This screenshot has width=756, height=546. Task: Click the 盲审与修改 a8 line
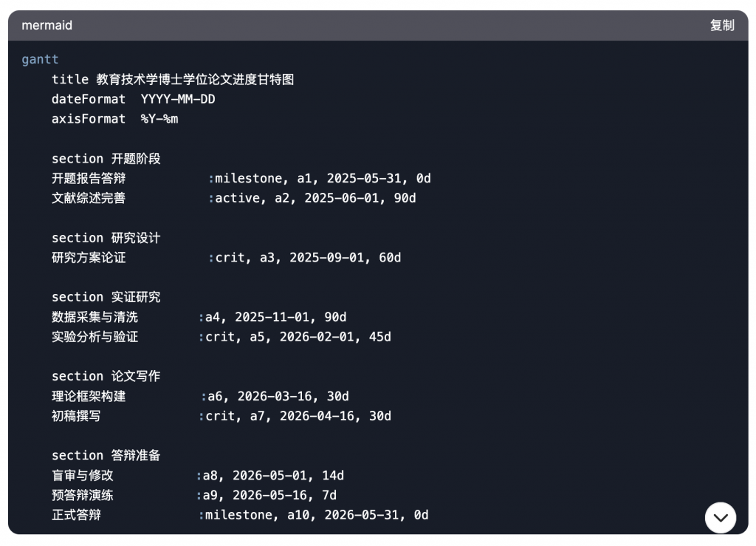point(198,475)
